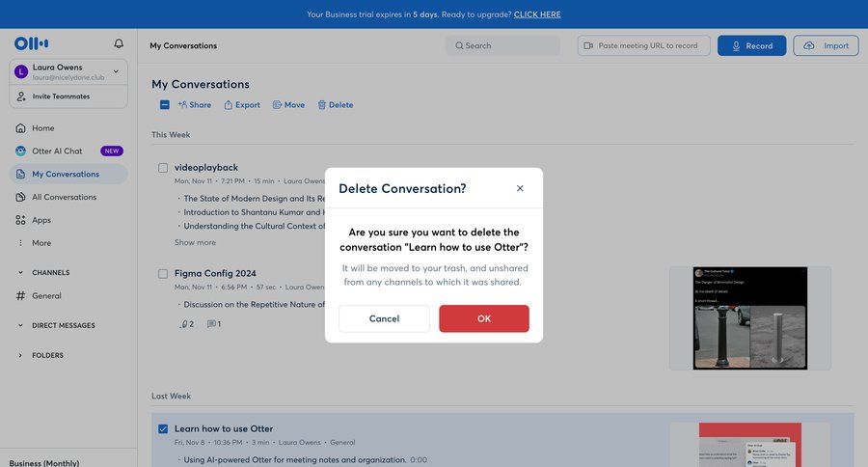
Task: Click the Import button
Action: pos(826,46)
